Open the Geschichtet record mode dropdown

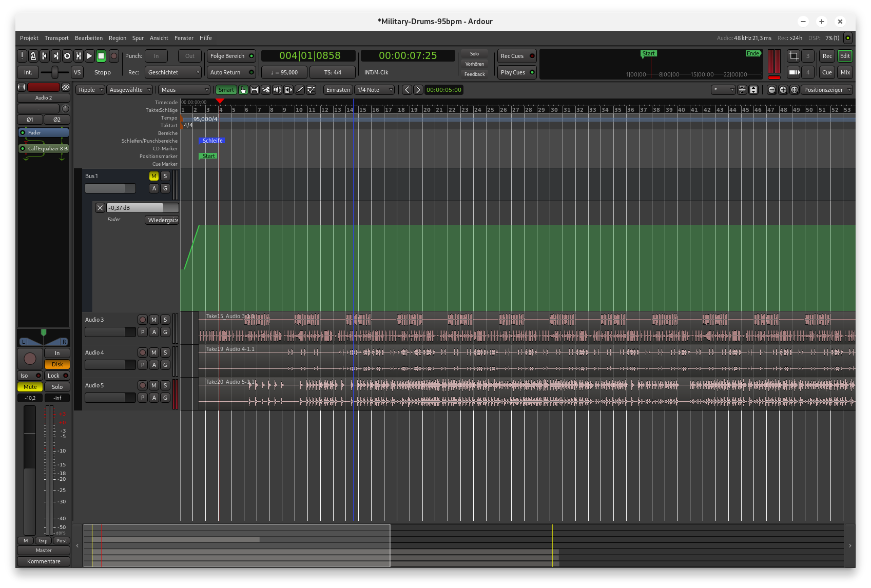pos(173,72)
